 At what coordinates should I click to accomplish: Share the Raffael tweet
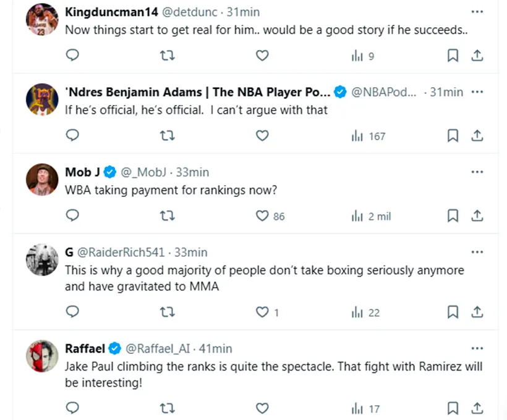477,408
